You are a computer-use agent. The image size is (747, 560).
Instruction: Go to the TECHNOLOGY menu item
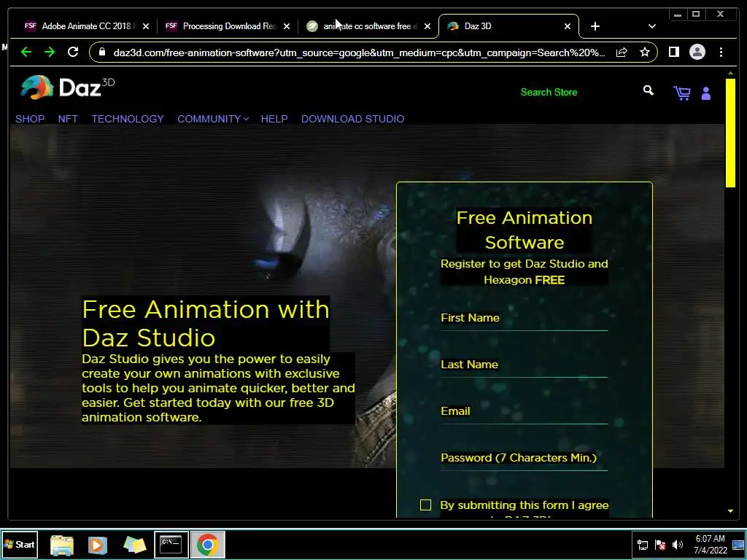coord(128,119)
